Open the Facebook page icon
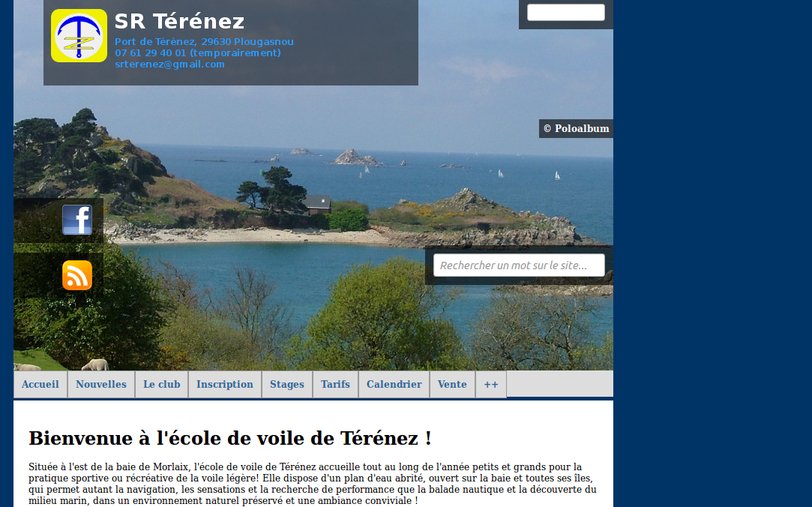Image resolution: width=812 pixels, height=507 pixels. pyautogui.click(x=77, y=220)
